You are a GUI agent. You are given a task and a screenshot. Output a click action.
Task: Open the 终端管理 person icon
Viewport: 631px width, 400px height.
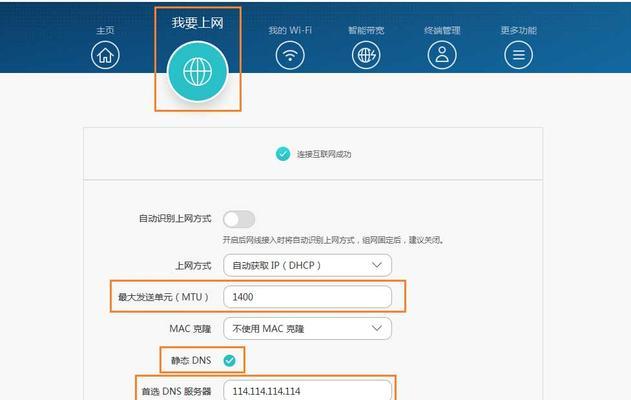tap(442, 55)
